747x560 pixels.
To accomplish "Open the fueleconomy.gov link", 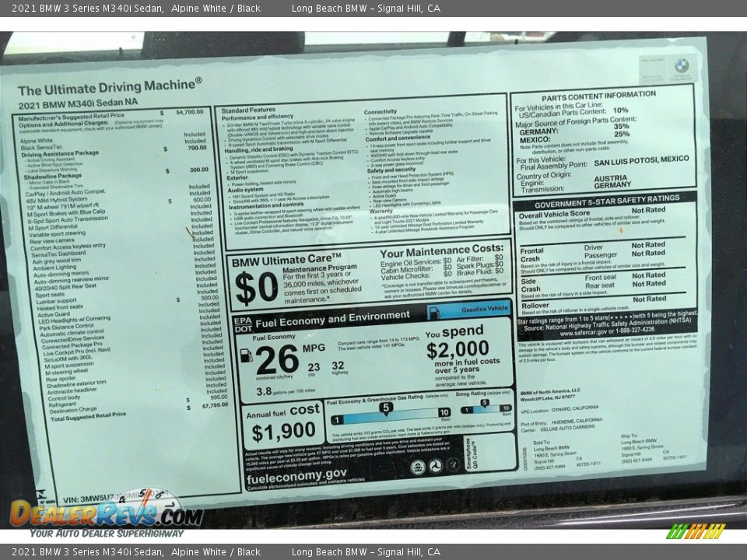I will (296, 475).
